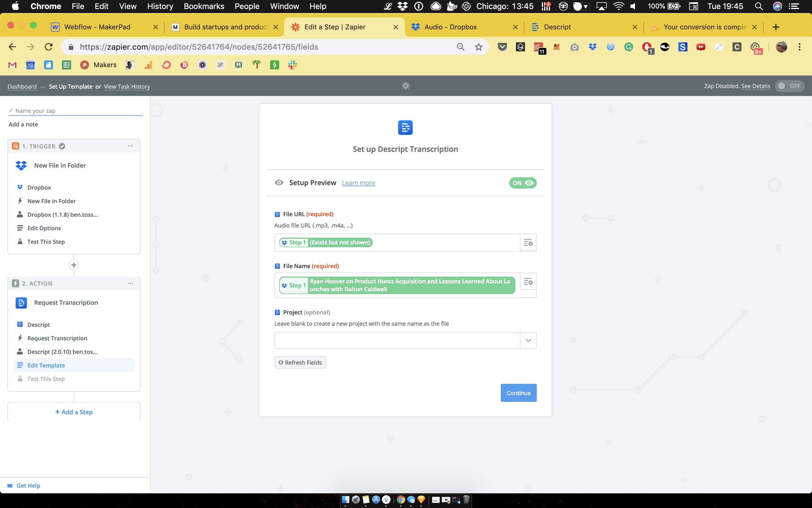Click the zoom magnifier in the address bar
The width and height of the screenshot is (812, 508).
tap(460, 47)
